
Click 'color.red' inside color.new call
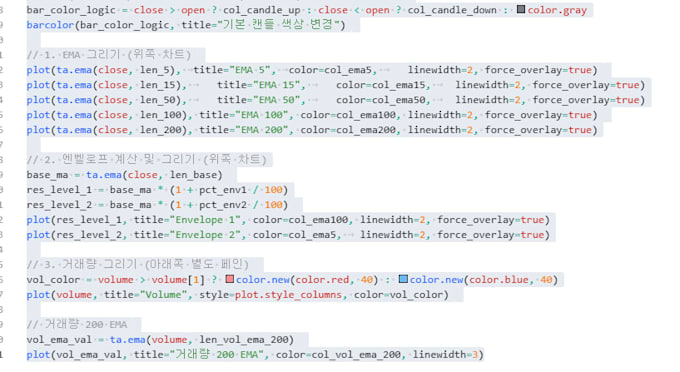[322, 280]
